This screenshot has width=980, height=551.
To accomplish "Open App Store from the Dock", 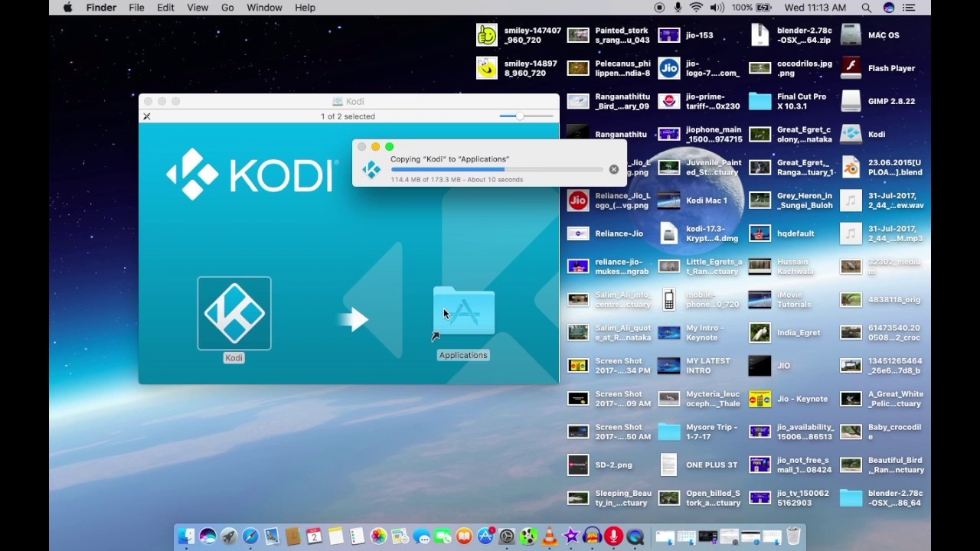I will pos(485,536).
